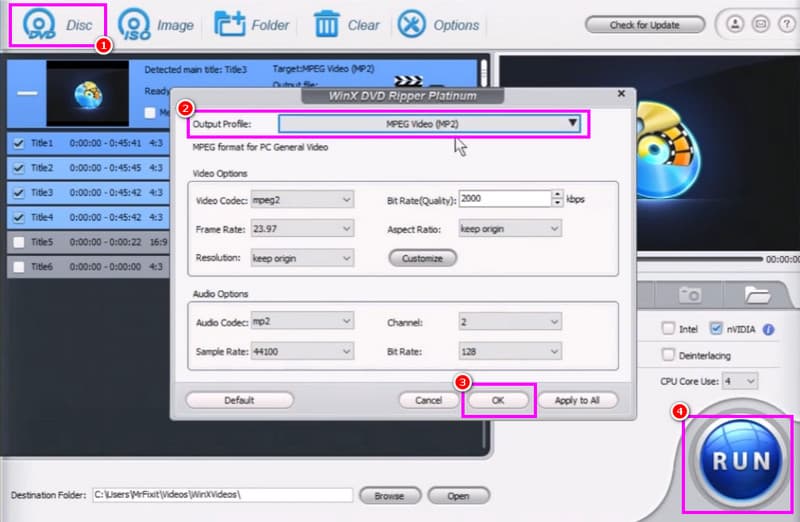Uncheck the Title1 checkbox
Screen dimensions: 800x522
point(19,143)
